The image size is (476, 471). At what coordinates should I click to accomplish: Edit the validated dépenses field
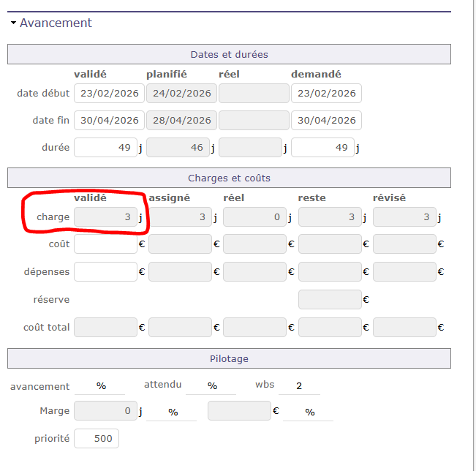(x=105, y=272)
